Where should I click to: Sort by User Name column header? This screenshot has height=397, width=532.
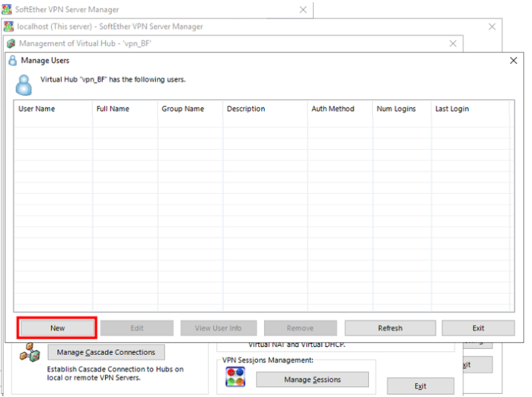[x=37, y=109]
